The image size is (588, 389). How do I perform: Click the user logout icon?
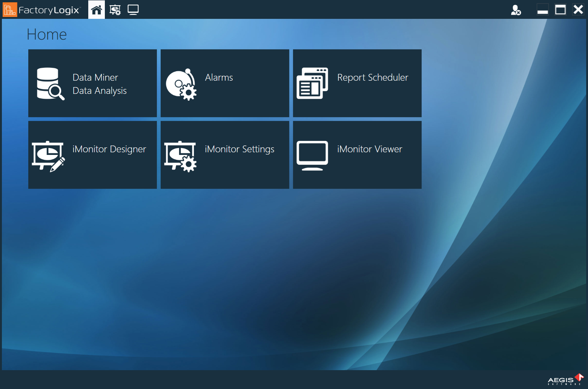[x=516, y=10]
